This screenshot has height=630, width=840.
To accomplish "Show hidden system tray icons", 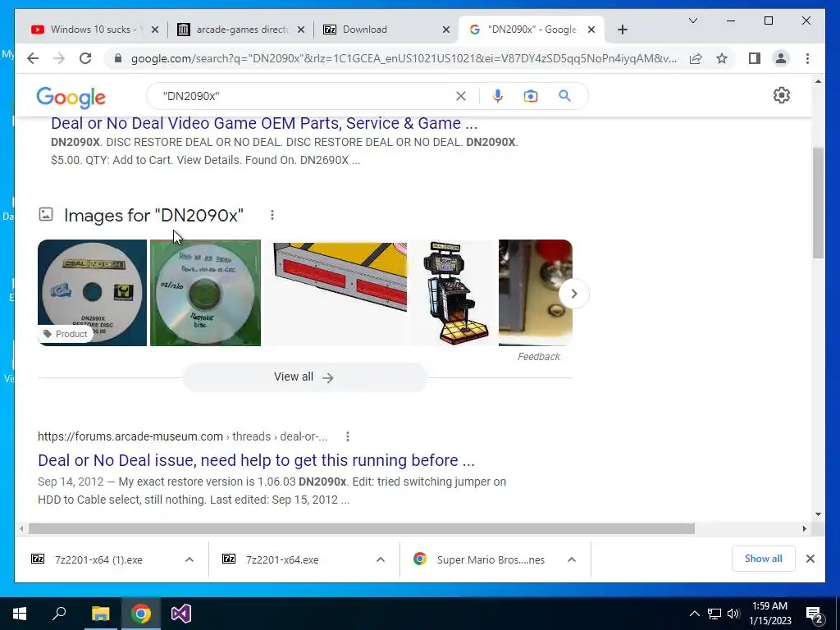I will coord(694,614).
